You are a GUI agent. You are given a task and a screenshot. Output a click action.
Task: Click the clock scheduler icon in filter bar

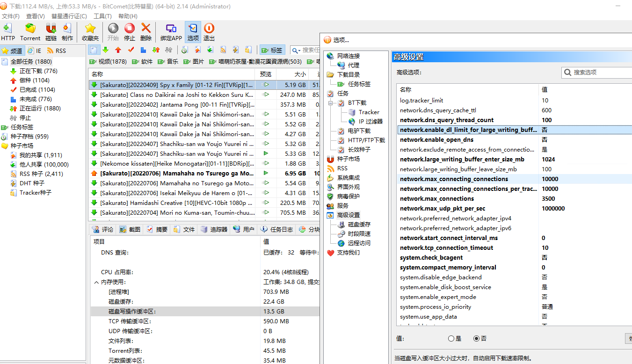pyautogui.click(x=185, y=50)
